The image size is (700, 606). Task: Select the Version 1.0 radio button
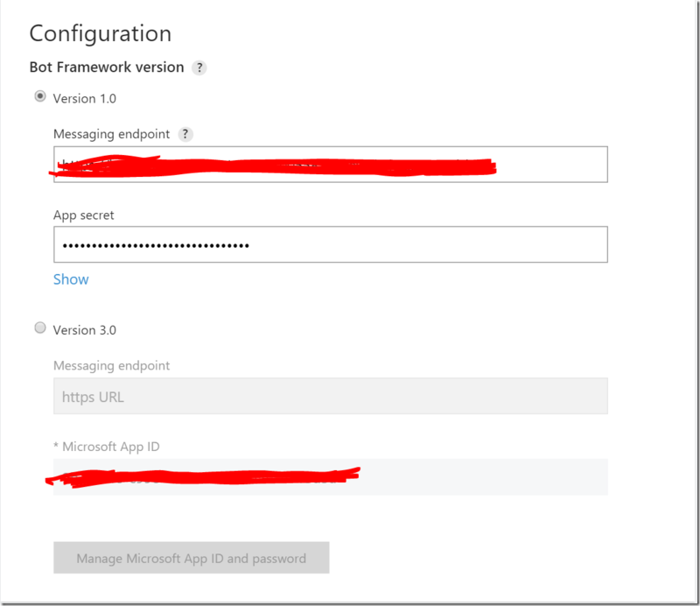(40, 96)
